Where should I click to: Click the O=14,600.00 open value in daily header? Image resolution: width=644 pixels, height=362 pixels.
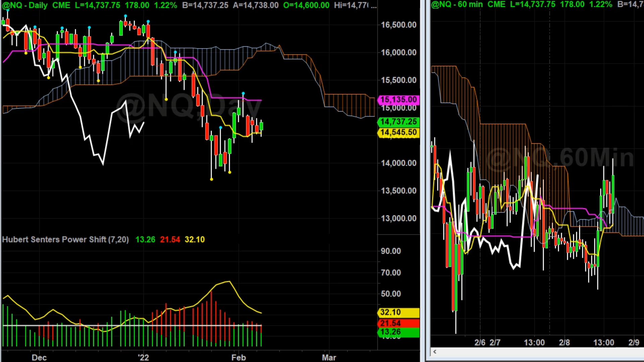pyautogui.click(x=306, y=5)
